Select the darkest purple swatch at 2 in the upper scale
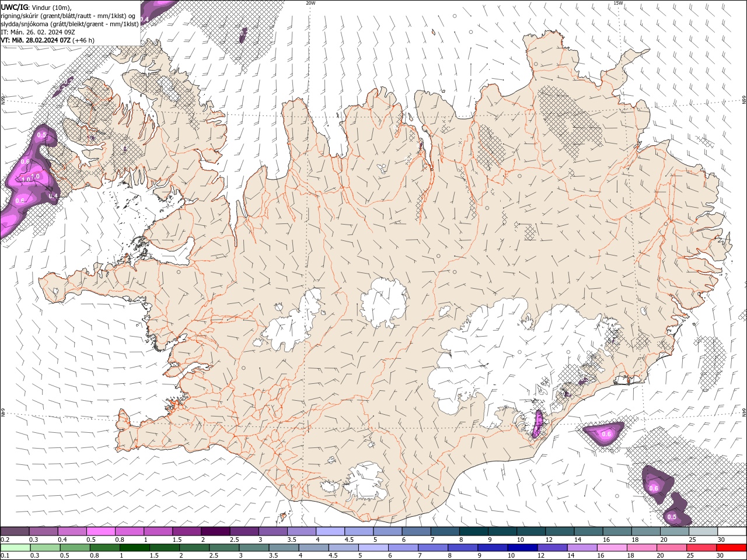 (x=215, y=531)
